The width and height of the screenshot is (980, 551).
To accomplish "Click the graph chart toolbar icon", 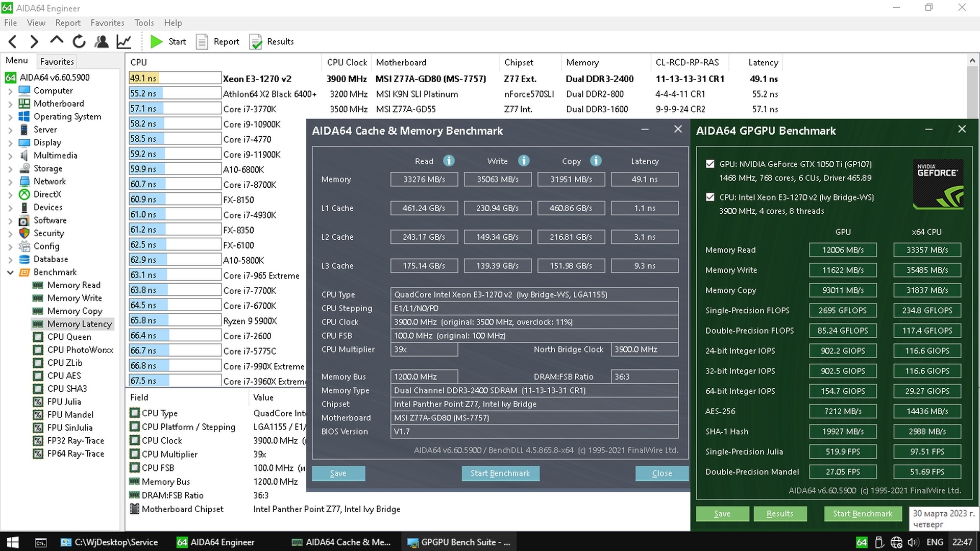I will 124,42.
